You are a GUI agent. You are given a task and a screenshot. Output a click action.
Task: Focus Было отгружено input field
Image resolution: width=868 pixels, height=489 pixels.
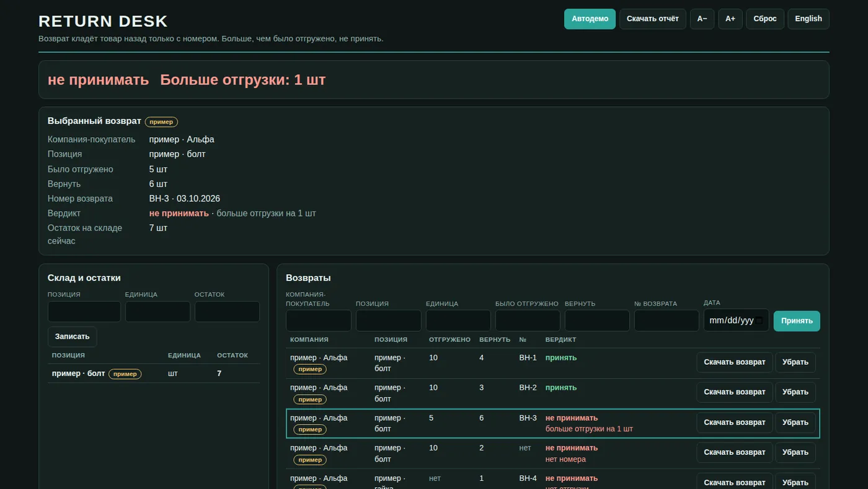528,321
